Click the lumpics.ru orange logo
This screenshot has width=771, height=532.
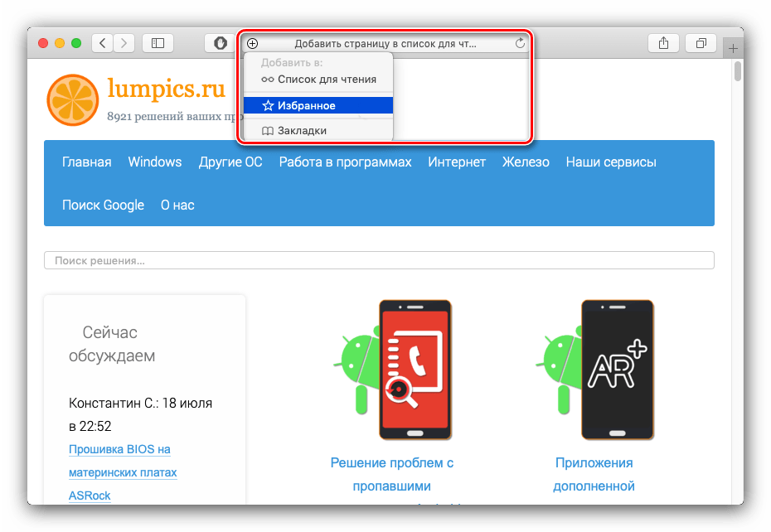[x=72, y=100]
